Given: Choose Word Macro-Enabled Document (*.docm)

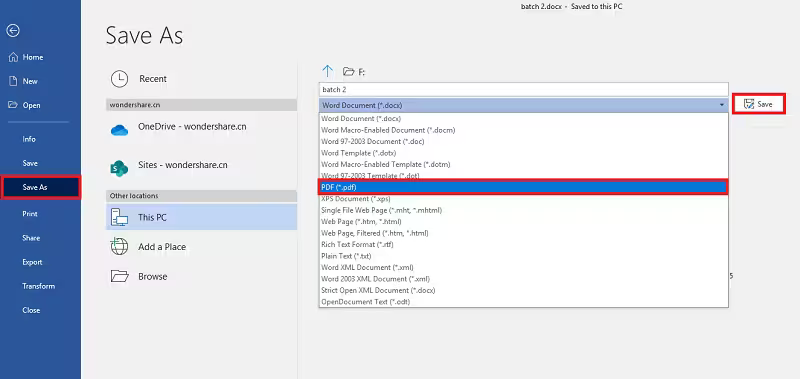Looking at the screenshot, I should 523,130.
